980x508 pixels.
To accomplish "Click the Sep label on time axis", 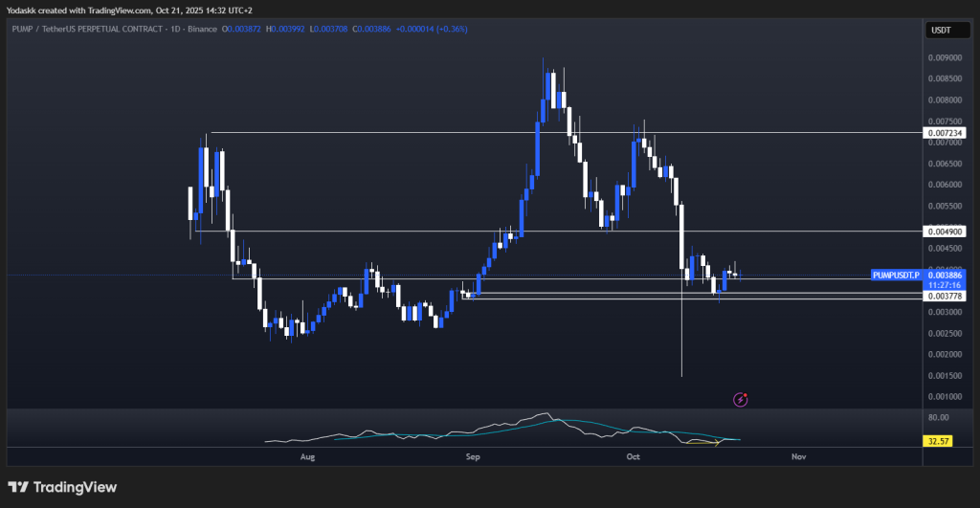I will tap(470, 457).
